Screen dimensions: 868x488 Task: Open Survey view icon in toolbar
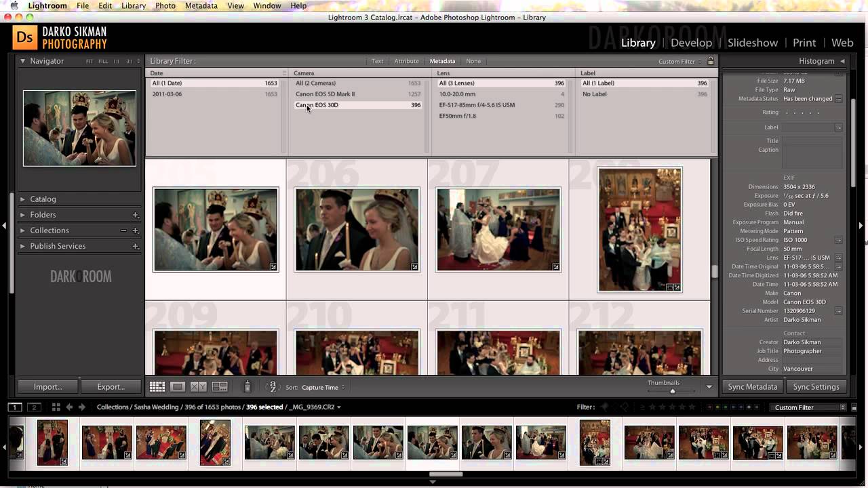[220, 387]
